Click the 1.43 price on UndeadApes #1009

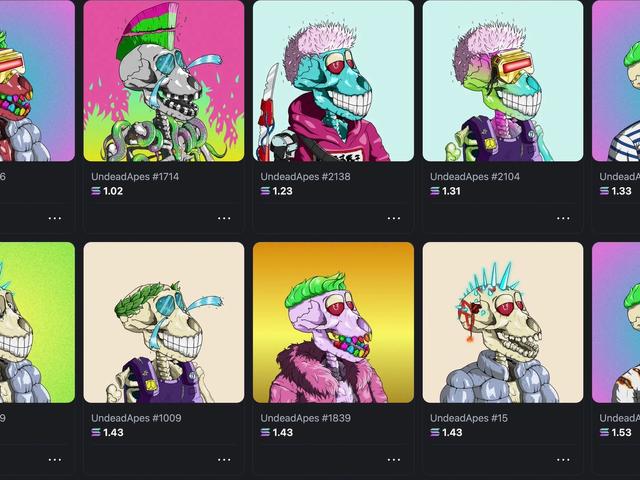[113, 432]
